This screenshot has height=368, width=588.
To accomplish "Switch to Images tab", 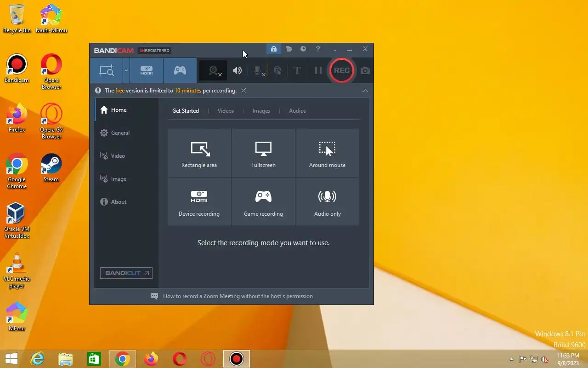I will click(261, 111).
